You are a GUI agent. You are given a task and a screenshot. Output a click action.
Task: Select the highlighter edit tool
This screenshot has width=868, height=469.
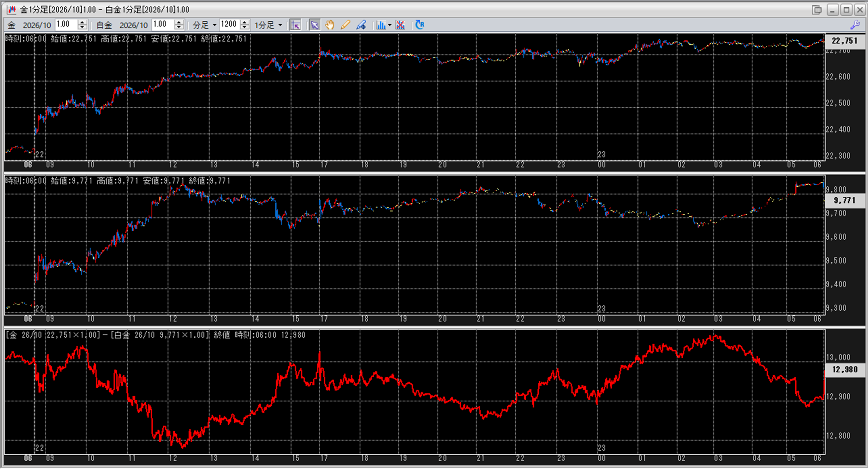click(x=361, y=25)
